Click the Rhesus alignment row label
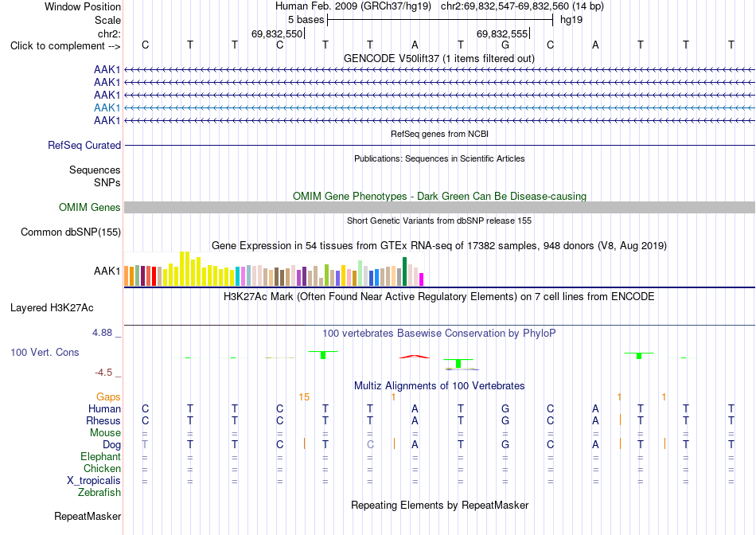This screenshot has height=535, width=756. pos(103,420)
